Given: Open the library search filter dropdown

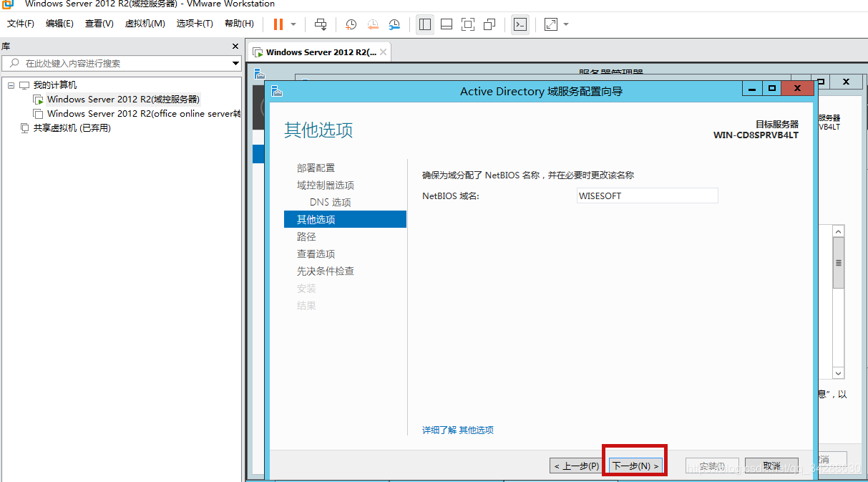Looking at the screenshot, I should coord(235,63).
